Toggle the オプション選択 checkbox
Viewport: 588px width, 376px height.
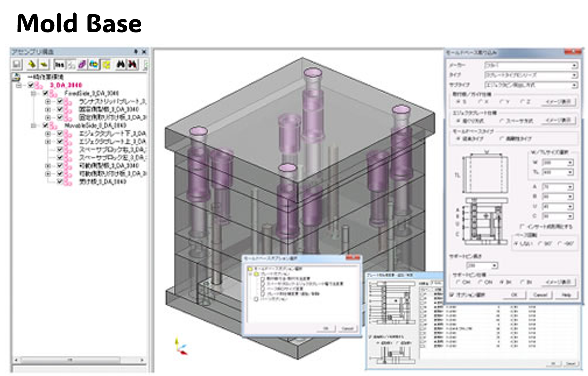(452, 295)
